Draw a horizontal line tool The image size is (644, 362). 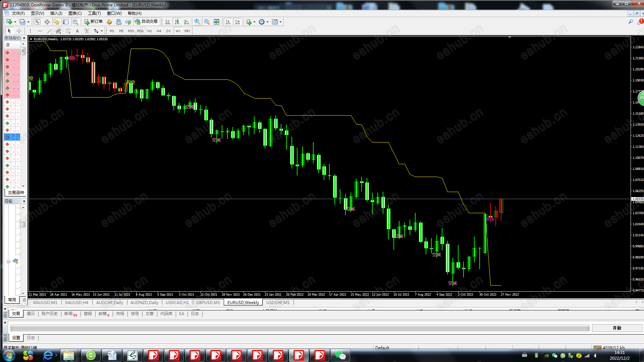tap(40, 31)
